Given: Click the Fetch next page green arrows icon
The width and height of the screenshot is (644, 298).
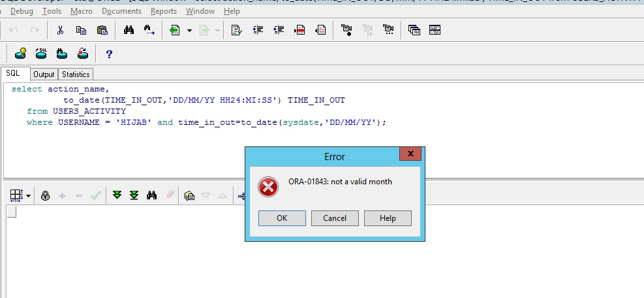Looking at the screenshot, I should pyautogui.click(x=117, y=195).
